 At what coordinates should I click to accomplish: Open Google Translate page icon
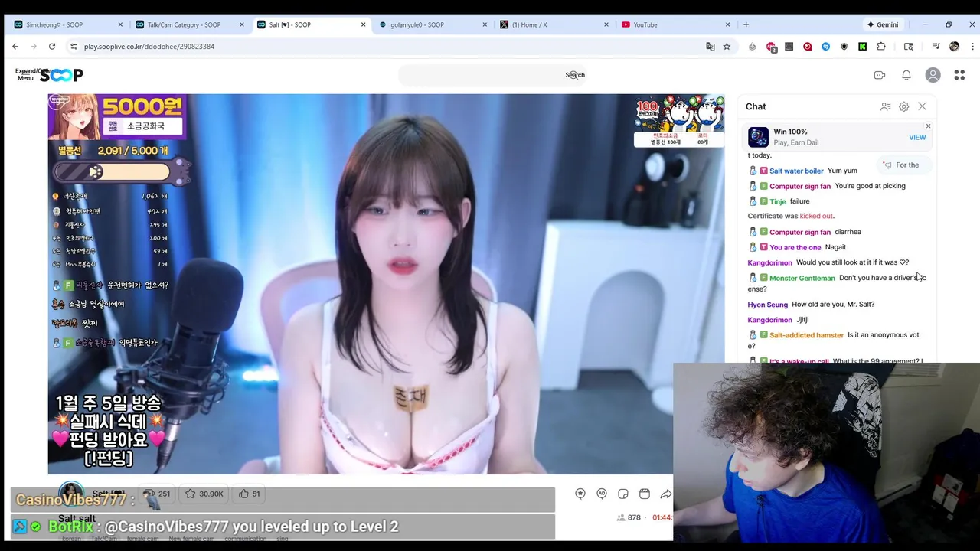point(710,47)
